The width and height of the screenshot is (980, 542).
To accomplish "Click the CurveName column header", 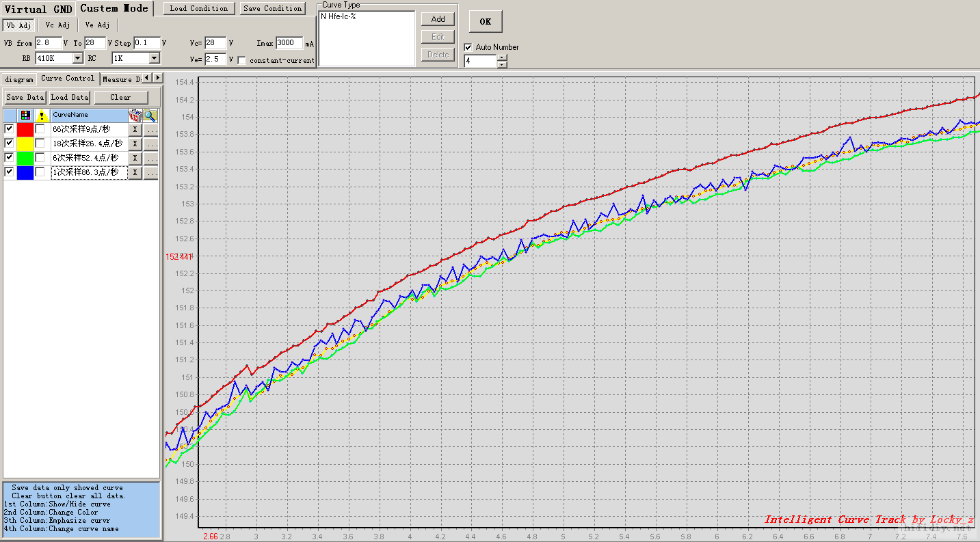I will point(89,116).
